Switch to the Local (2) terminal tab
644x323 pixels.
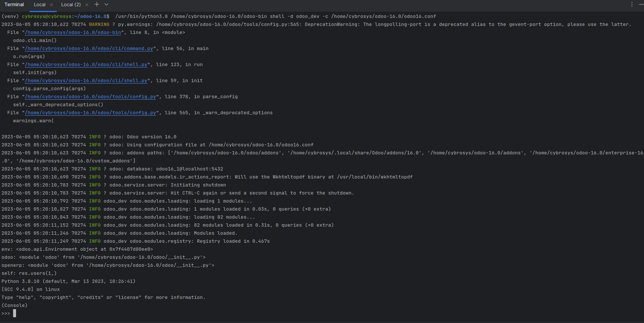pos(71,5)
